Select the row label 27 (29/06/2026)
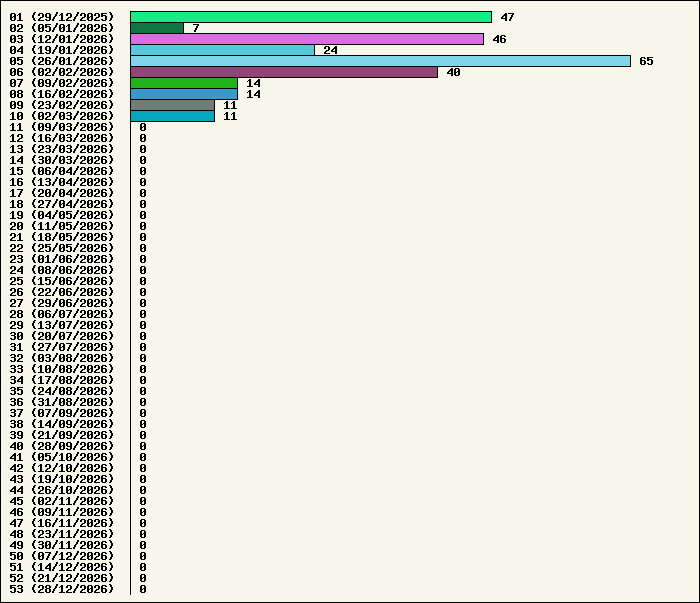 (x=62, y=303)
